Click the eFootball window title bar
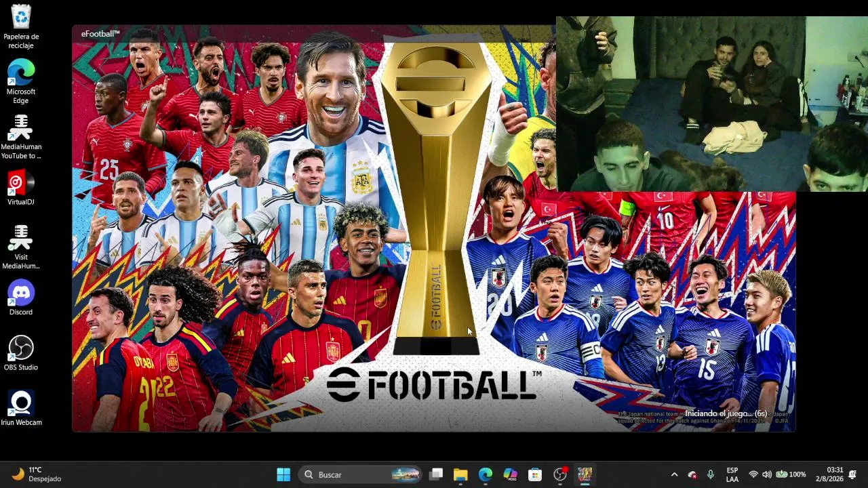Image resolution: width=868 pixels, height=488 pixels. 313,33
